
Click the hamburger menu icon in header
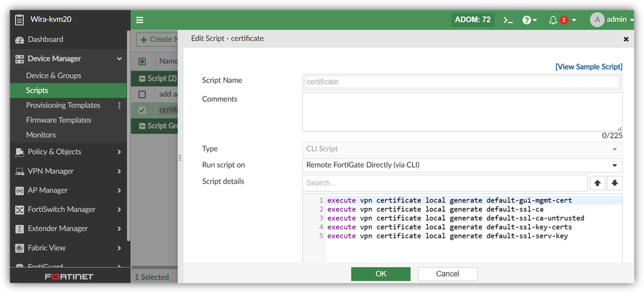(x=140, y=20)
